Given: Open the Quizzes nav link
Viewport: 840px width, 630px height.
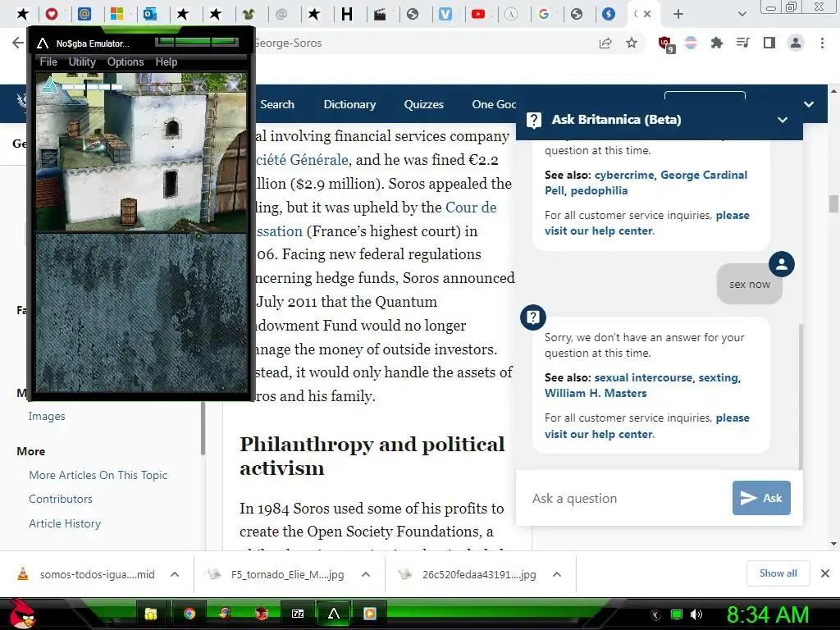Looking at the screenshot, I should coord(424,104).
